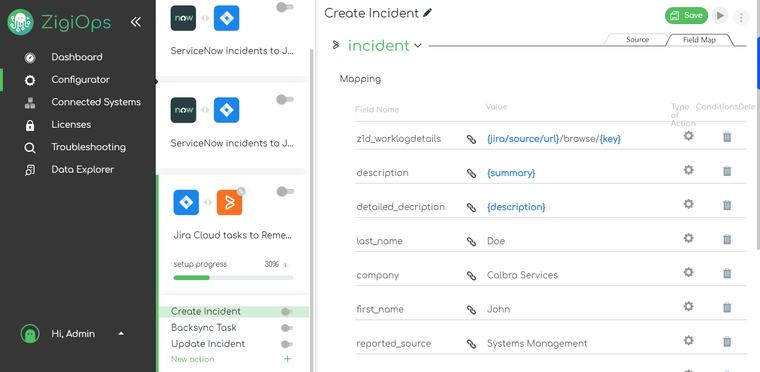Select the Update Incident action
This screenshot has height=372, width=760.
208,344
